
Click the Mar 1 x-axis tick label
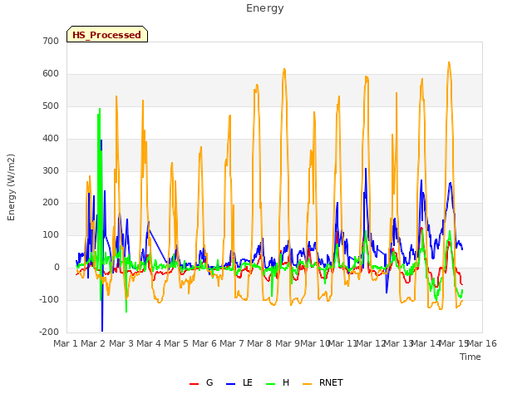tap(66, 343)
